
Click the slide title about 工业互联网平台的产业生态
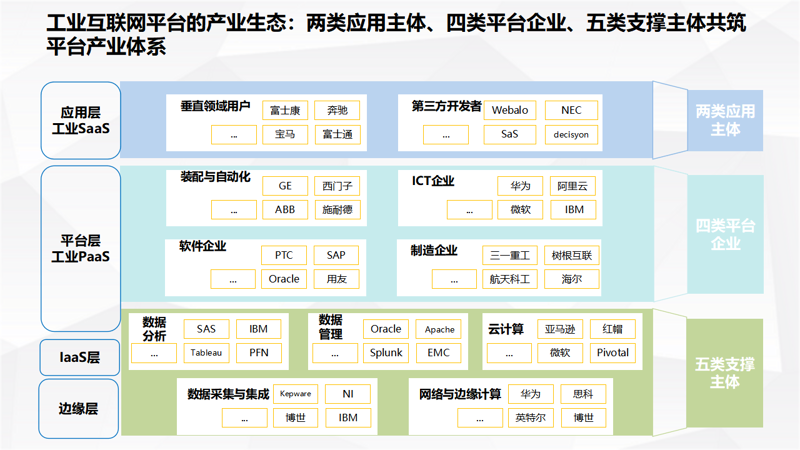[396, 35]
